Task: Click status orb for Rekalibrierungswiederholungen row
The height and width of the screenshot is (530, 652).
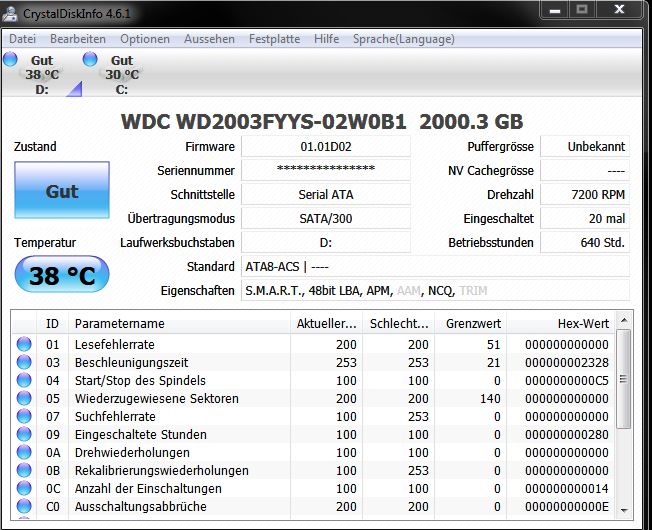Action: (x=24, y=470)
